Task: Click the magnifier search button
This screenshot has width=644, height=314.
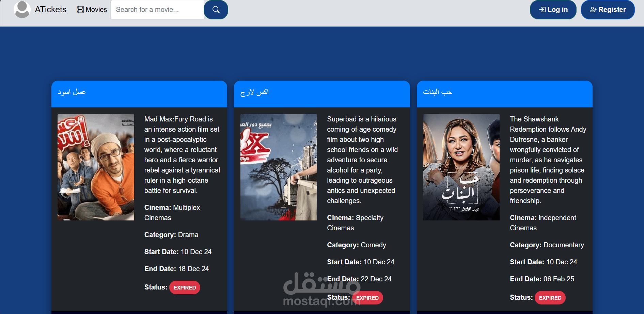Action: (216, 10)
